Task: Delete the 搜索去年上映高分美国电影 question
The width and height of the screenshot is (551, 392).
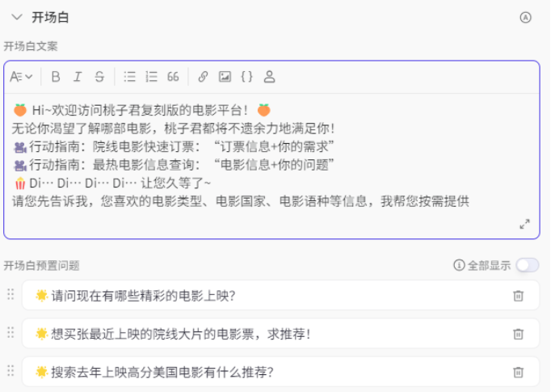Action: pos(519,372)
